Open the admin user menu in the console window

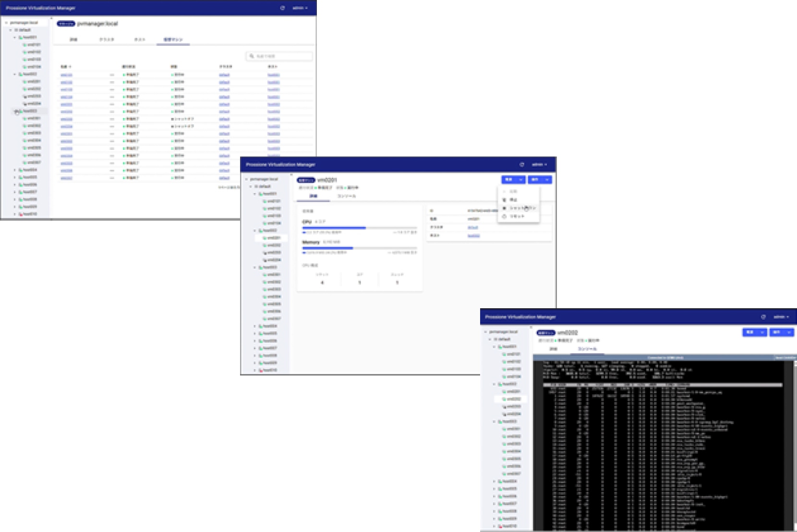[x=781, y=317]
